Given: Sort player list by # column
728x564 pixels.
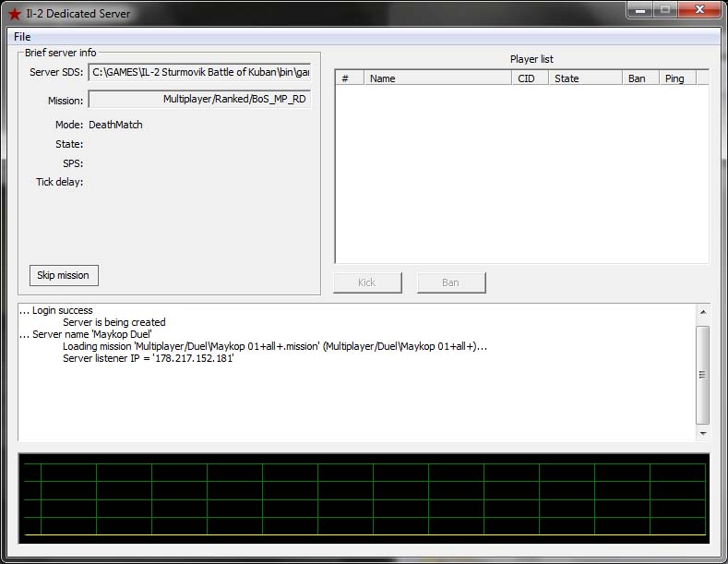Looking at the screenshot, I should point(350,78).
